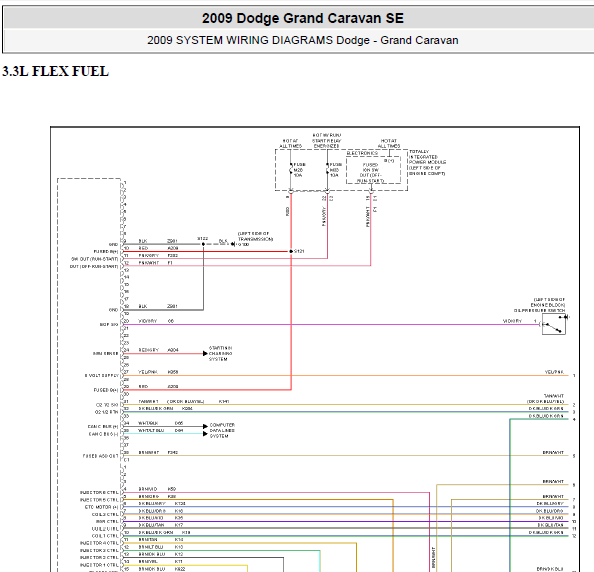
Task: Click the 'HOT W/ RUN START RELAY ENERGIZED' label
Action: coord(327,141)
